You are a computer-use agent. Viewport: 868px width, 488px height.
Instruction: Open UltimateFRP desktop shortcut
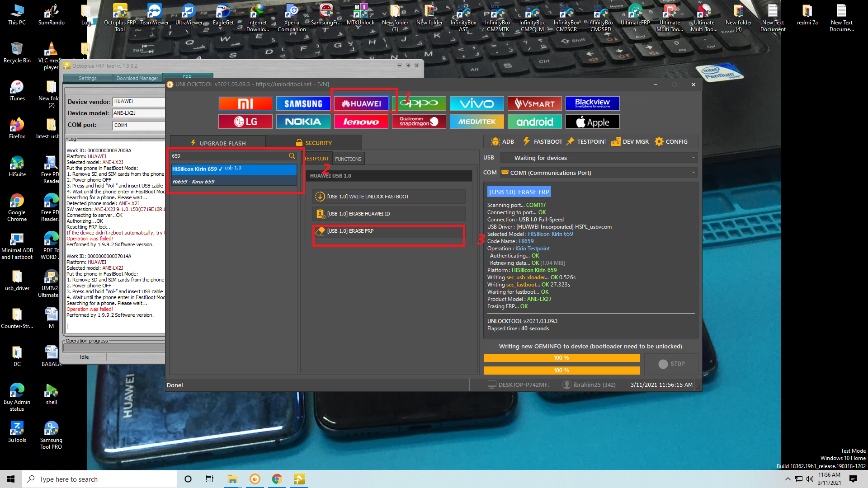[635, 14]
